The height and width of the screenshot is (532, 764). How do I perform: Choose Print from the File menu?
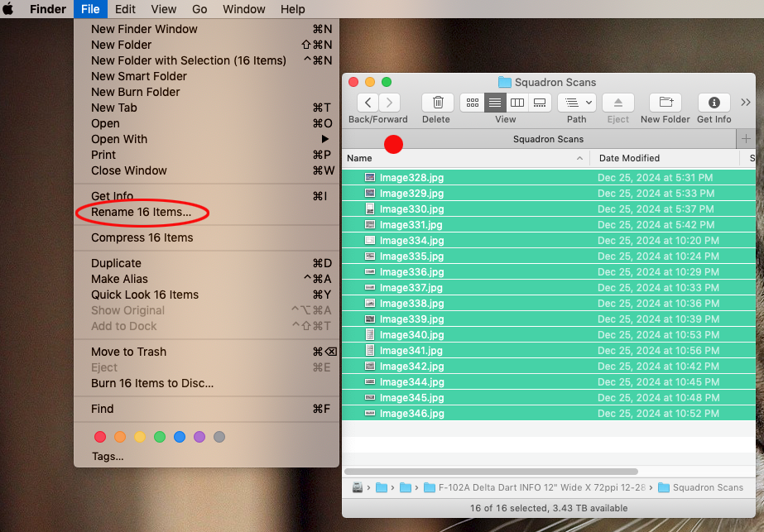pos(206,155)
